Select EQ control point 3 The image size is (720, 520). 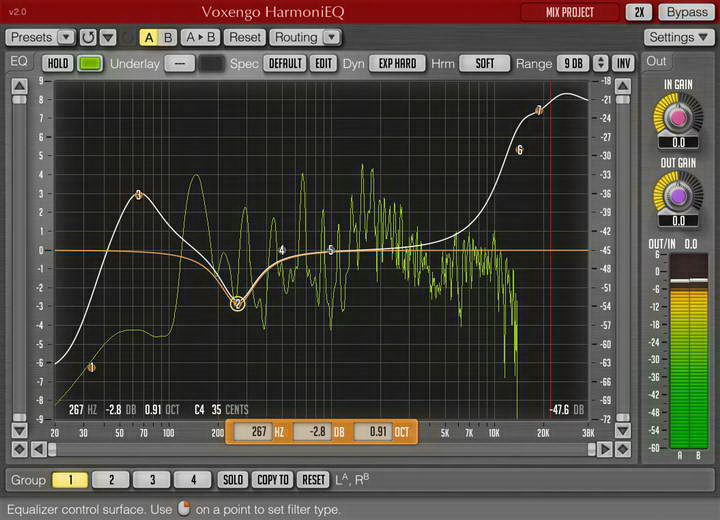pyautogui.click(x=139, y=195)
